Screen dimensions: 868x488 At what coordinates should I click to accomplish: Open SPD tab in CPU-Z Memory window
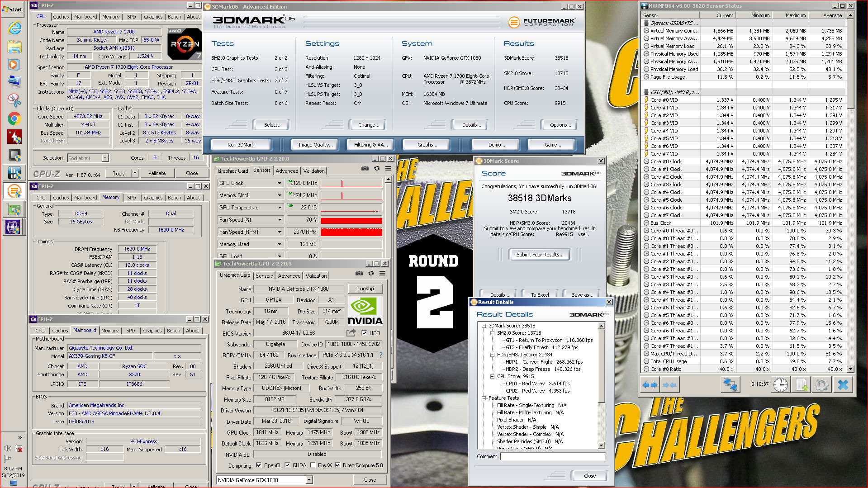point(131,198)
